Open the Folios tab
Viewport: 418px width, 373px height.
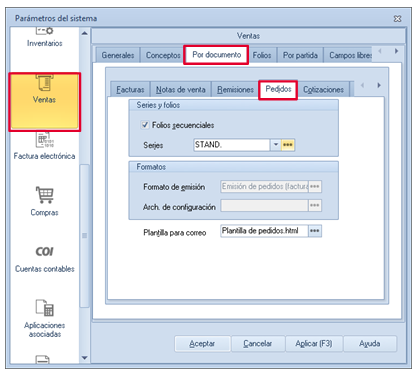pyautogui.click(x=262, y=55)
